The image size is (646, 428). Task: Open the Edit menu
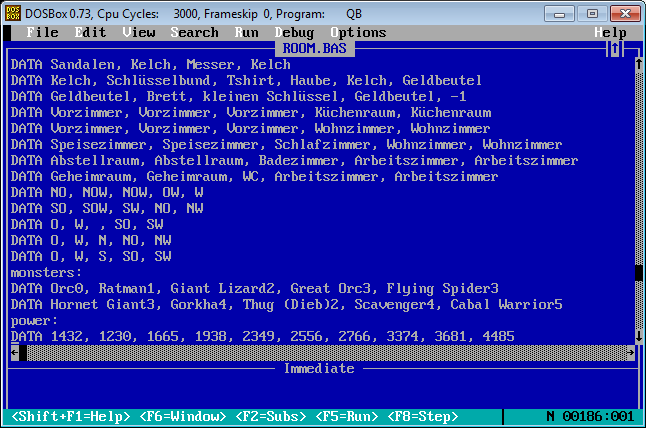91,33
